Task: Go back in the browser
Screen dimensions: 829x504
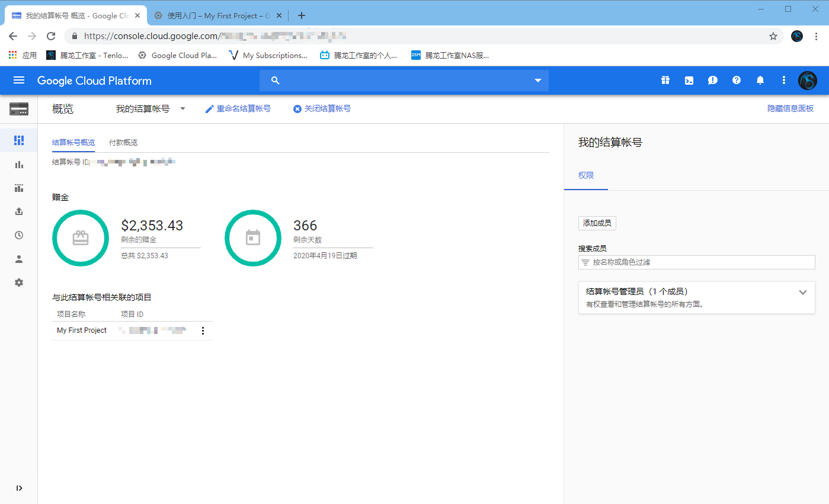Action: [13, 36]
